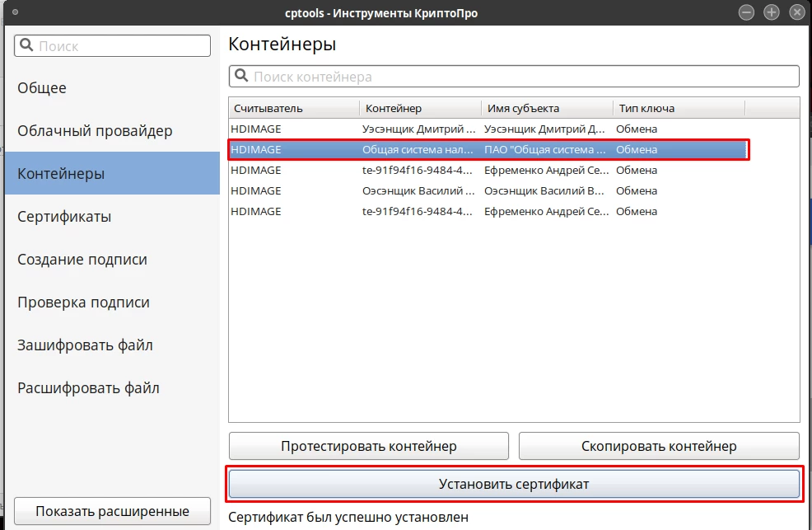The height and width of the screenshot is (530, 812).
Task: Sort by the Считыватель column header
Action: [294, 108]
